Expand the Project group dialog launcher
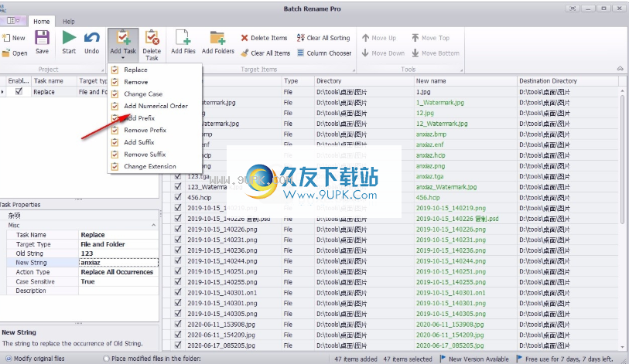Screen dimensions: 629x364 click(103, 71)
